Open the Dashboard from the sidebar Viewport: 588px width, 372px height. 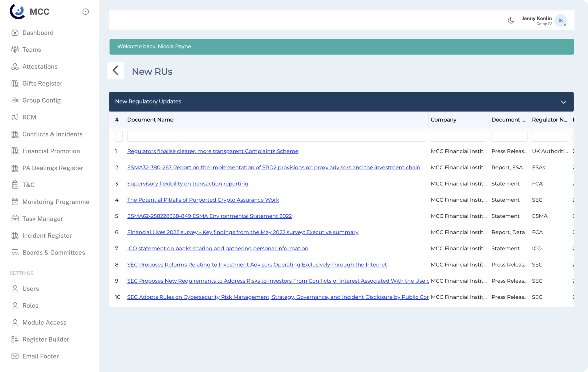click(x=38, y=33)
